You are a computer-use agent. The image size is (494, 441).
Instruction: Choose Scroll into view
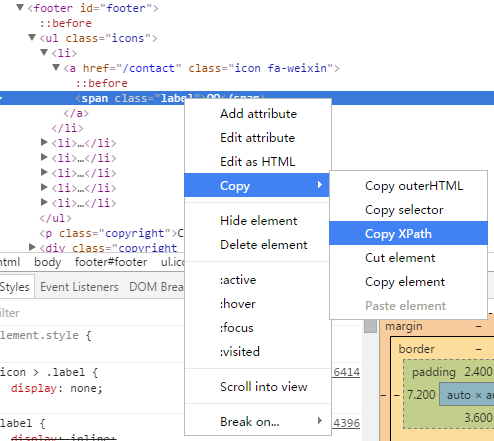(x=258, y=387)
